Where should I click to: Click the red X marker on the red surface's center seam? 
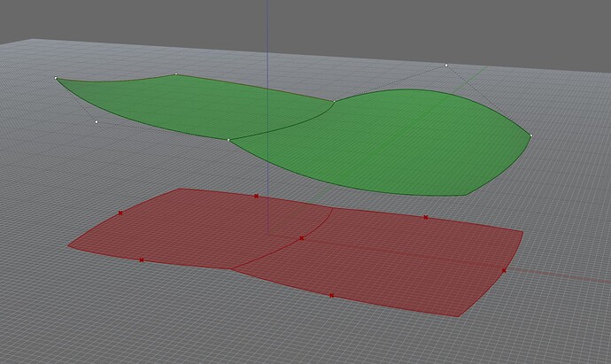click(x=301, y=237)
